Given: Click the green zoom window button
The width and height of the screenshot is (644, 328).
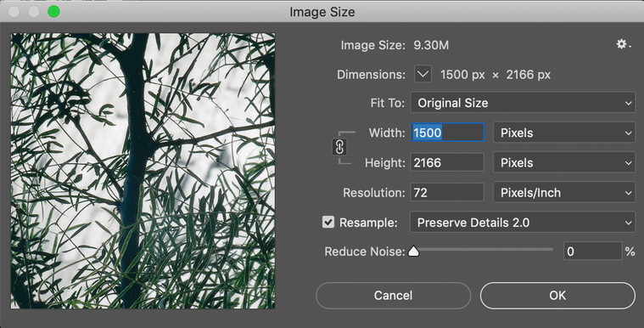Looking at the screenshot, I should [x=53, y=12].
